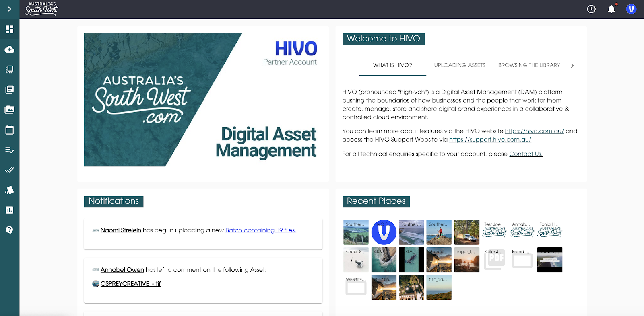Image resolution: width=644 pixels, height=316 pixels.
Task: Select the WHAT IS HIVO? tab
Action: 392,65
